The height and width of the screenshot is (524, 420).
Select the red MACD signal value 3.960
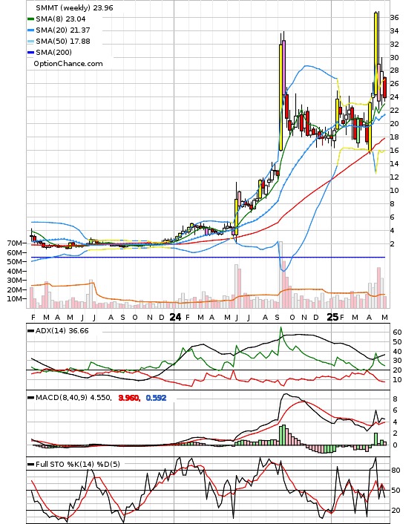(x=129, y=398)
